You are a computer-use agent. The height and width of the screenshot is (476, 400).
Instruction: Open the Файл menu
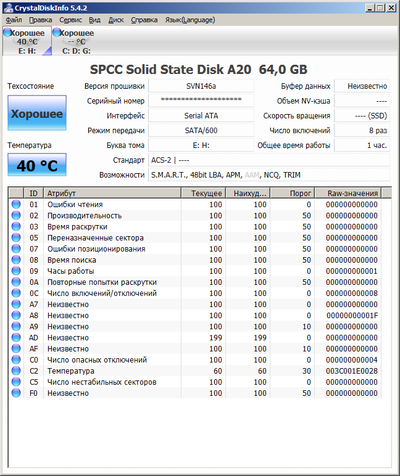coord(14,20)
